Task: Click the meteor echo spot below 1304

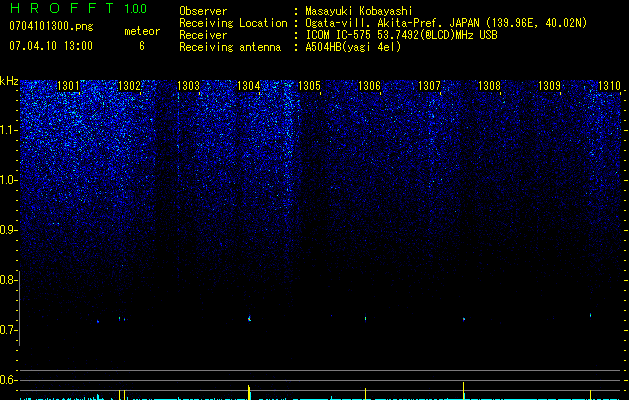Action: coord(249,319)
